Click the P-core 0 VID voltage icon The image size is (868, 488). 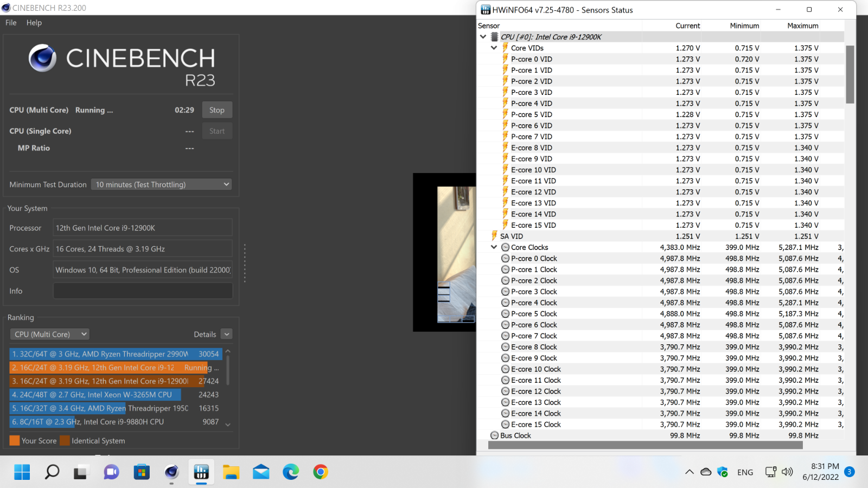point(505,59)
